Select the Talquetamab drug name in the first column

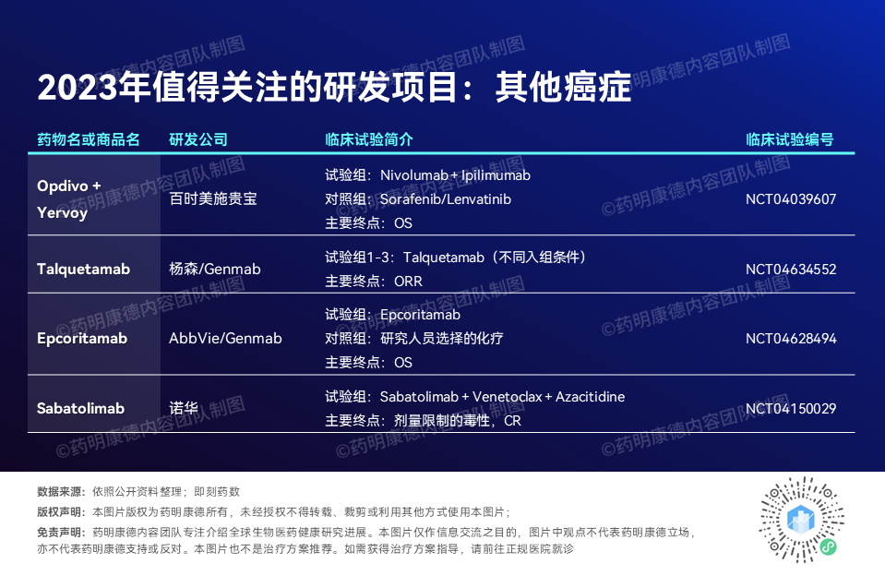pos(83,270)
